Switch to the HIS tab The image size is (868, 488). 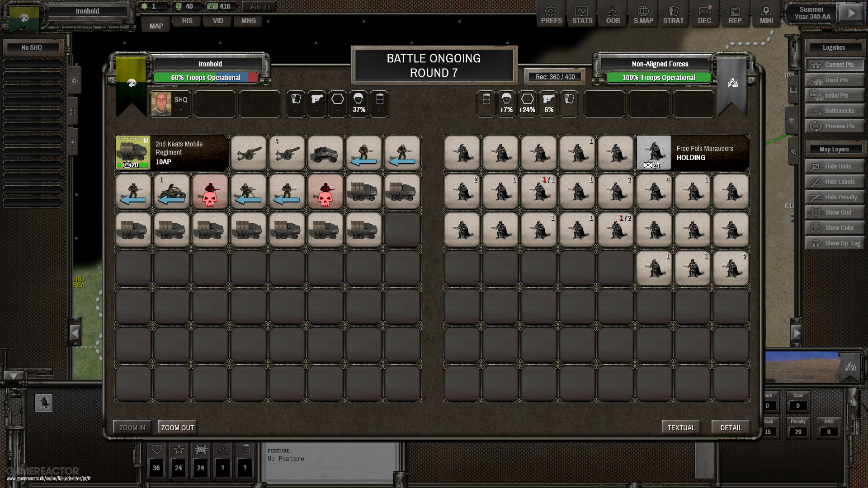[x=187, y=21]
